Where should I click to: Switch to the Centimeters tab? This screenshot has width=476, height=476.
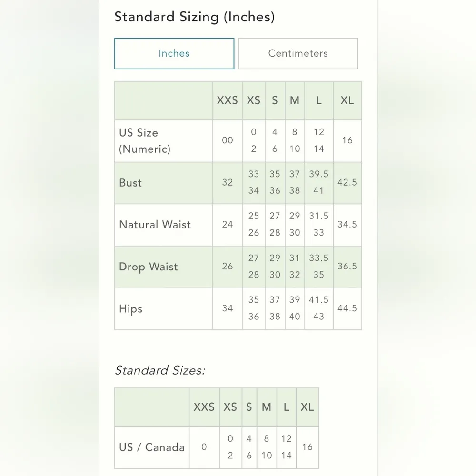click(x=298, y=53)
